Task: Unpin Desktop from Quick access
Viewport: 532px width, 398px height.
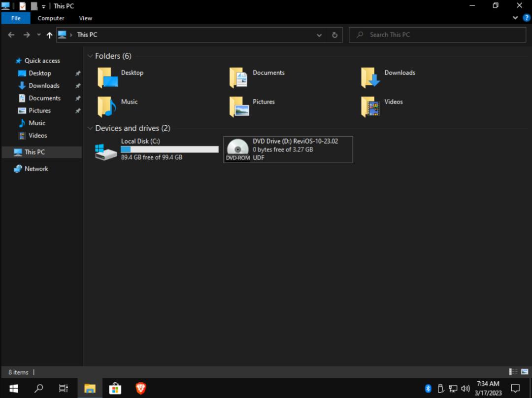Action: tap(77, 73)
